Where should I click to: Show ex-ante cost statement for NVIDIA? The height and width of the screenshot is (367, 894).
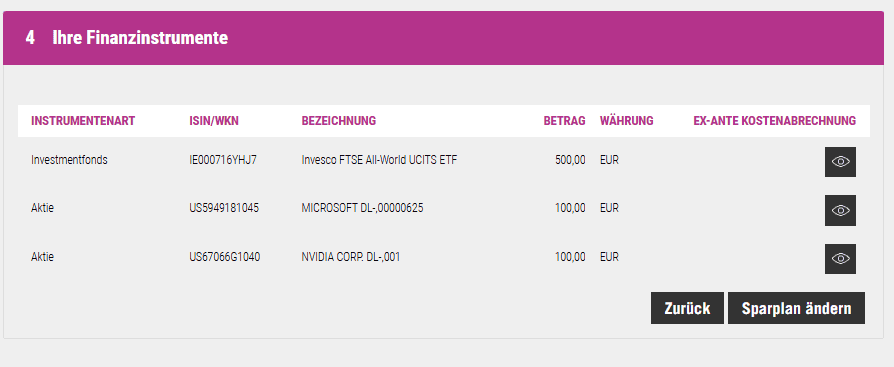coord(840,259)
